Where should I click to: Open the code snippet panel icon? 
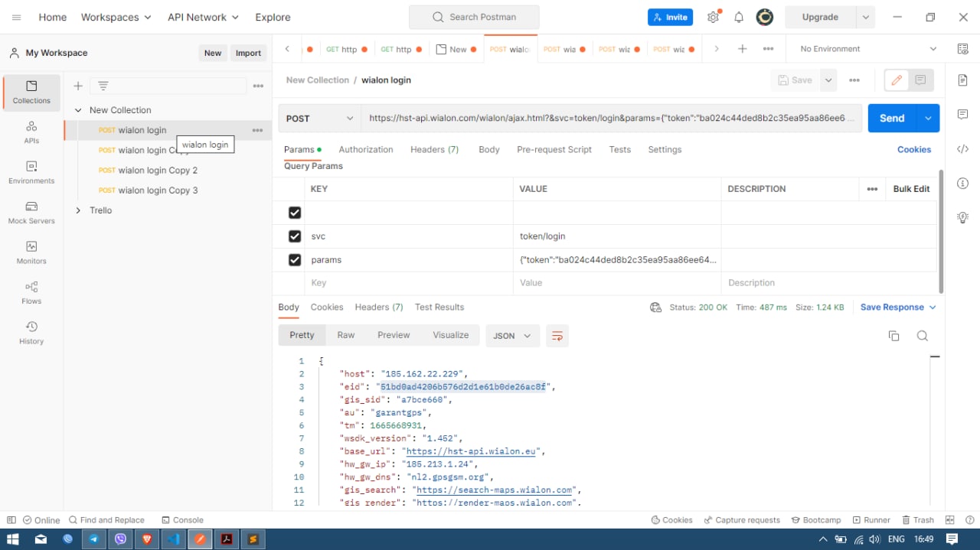coord(963,149)
